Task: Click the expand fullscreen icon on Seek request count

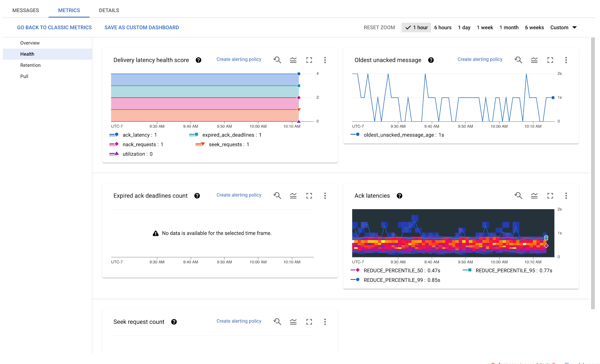Action: coord(310,322)
